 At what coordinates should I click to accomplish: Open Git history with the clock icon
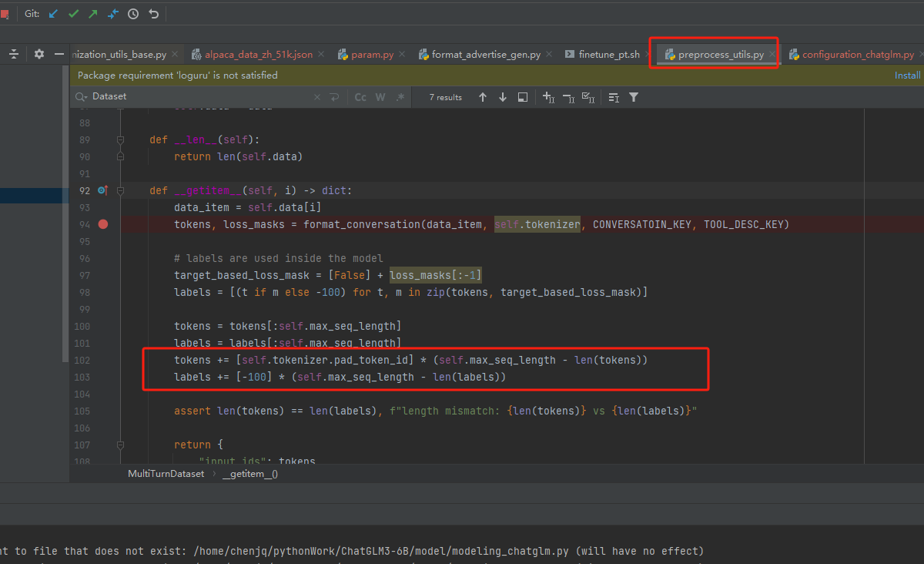[x=132, y=13]
